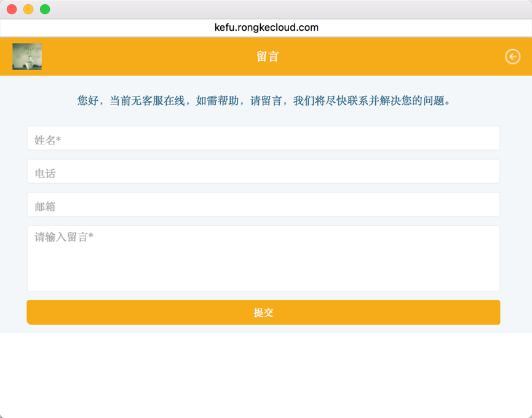Click the customer service avatar image
Viewport: 532px width, 418px height.
(27, 57)
